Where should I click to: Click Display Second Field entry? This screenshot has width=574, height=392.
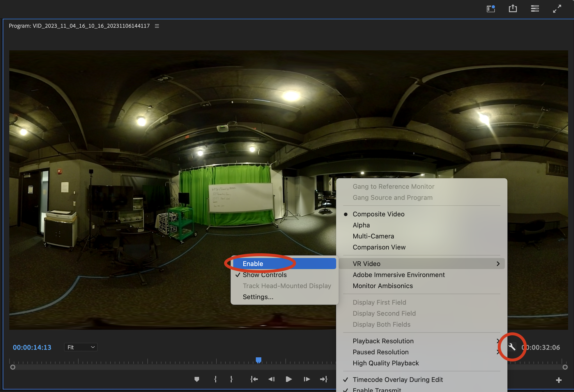tap(421, 313)
